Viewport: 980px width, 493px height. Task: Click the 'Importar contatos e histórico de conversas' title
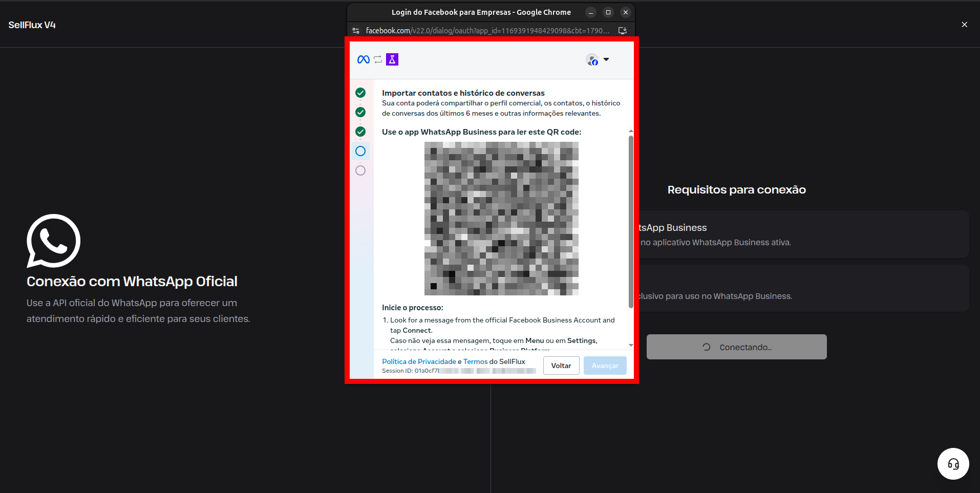point(463,93)
